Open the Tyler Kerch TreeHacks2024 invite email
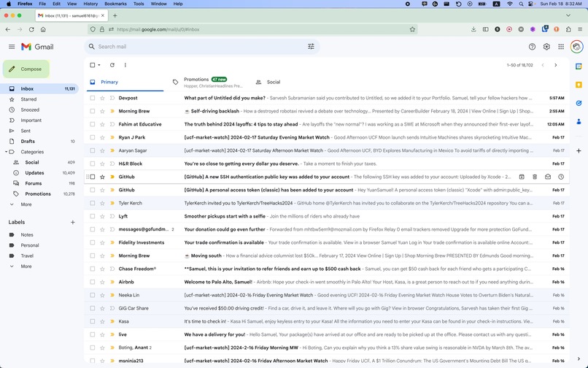 coord(327,203)
